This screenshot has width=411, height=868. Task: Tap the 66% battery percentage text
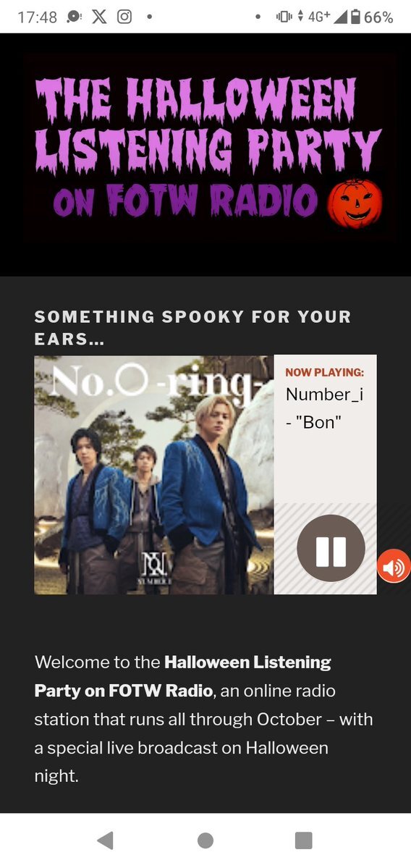(x=379, y=17)
